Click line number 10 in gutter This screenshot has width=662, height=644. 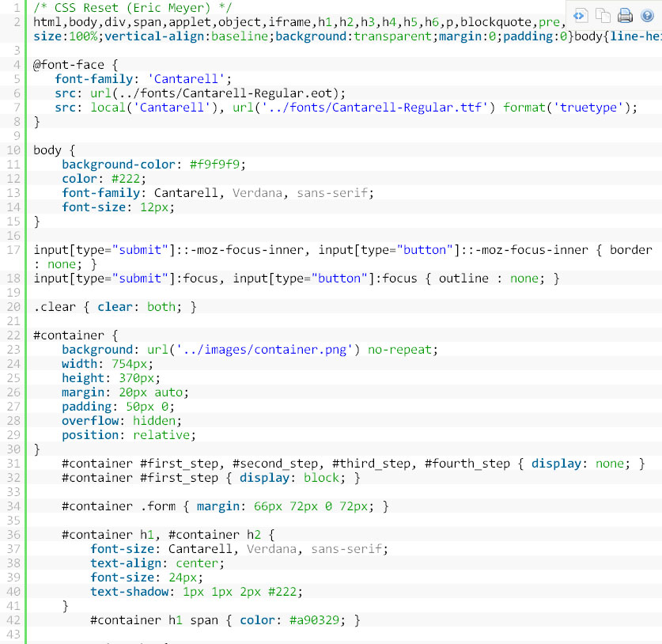pos(13,150)
